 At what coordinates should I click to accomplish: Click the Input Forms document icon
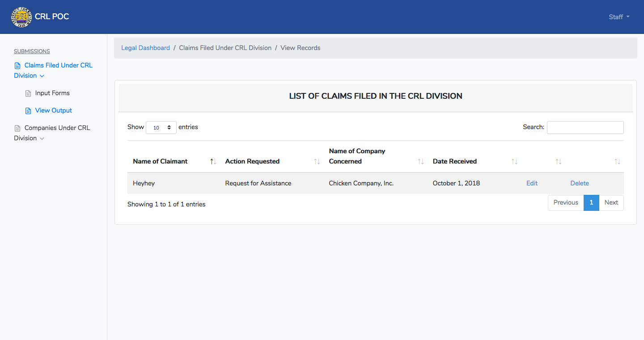[28, 93]
